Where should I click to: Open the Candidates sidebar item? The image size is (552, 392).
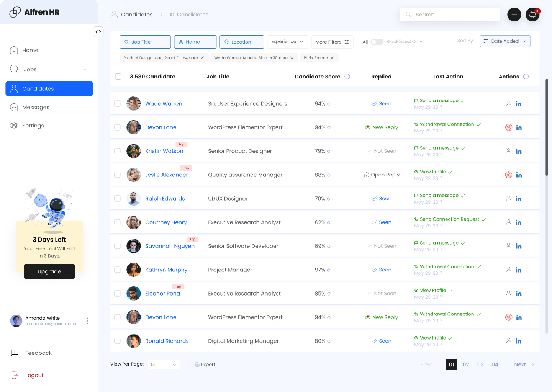pyautogui.click(x=49, y=88)
